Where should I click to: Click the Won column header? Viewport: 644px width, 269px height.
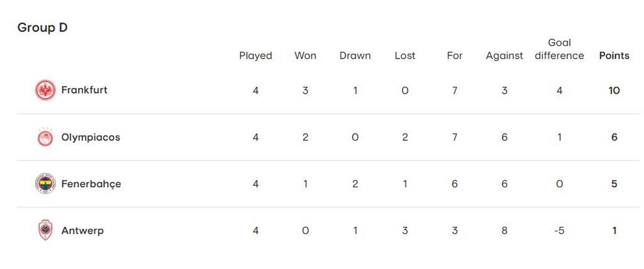pos(305,55)
